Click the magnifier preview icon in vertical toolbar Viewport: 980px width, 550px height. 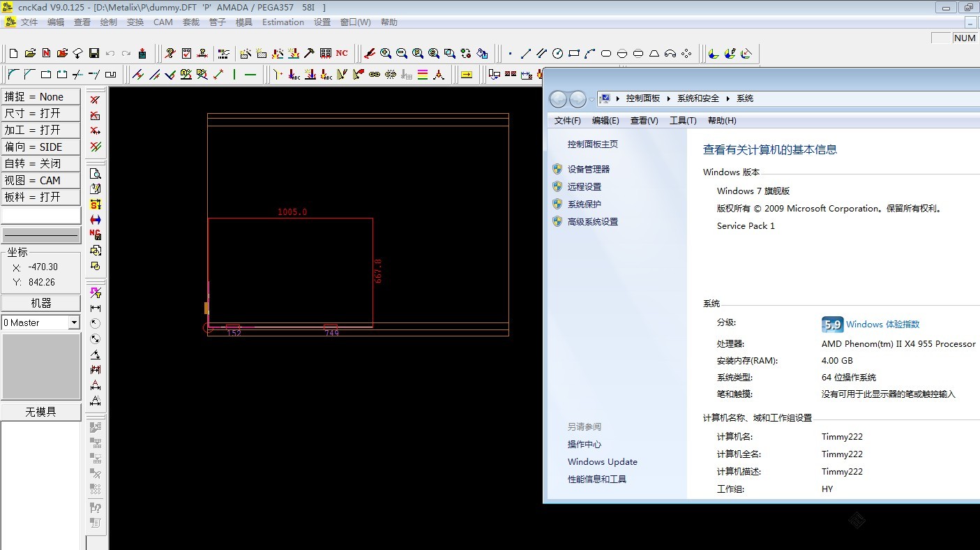tap(96, 174)
